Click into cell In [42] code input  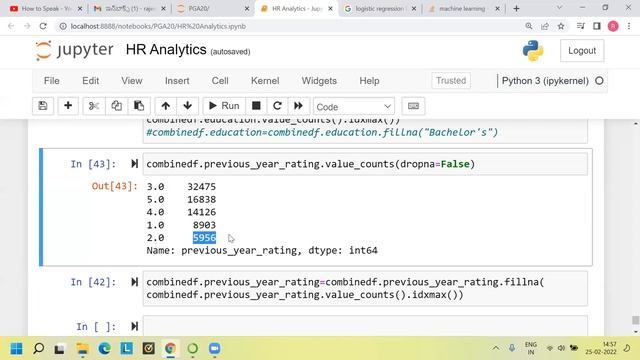coord(365,289)
